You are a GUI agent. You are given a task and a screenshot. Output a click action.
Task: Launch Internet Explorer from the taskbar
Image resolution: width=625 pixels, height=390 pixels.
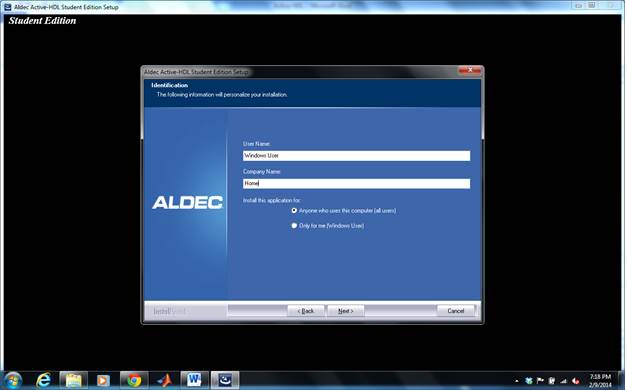[43, 380]
